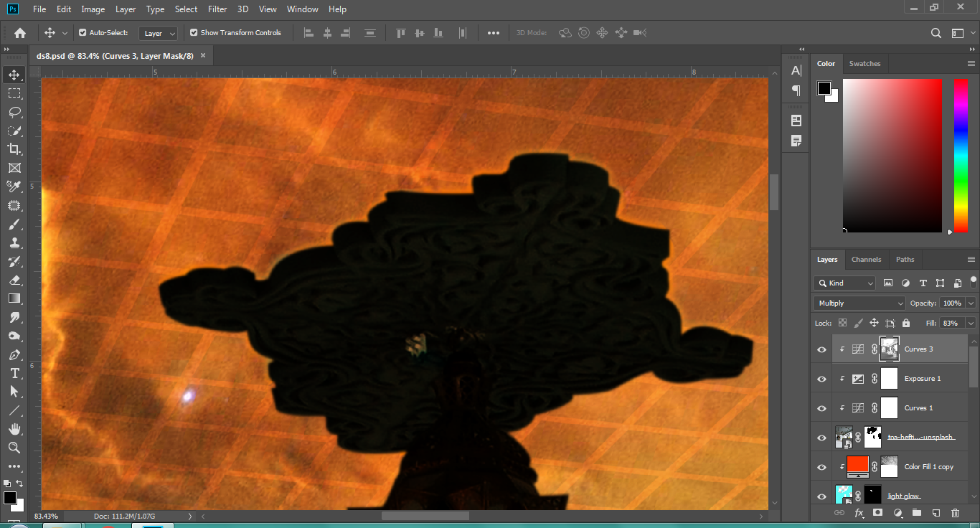Create new adjustment layer icon
The width and height of the screenshot is (980, 528).
897,513
